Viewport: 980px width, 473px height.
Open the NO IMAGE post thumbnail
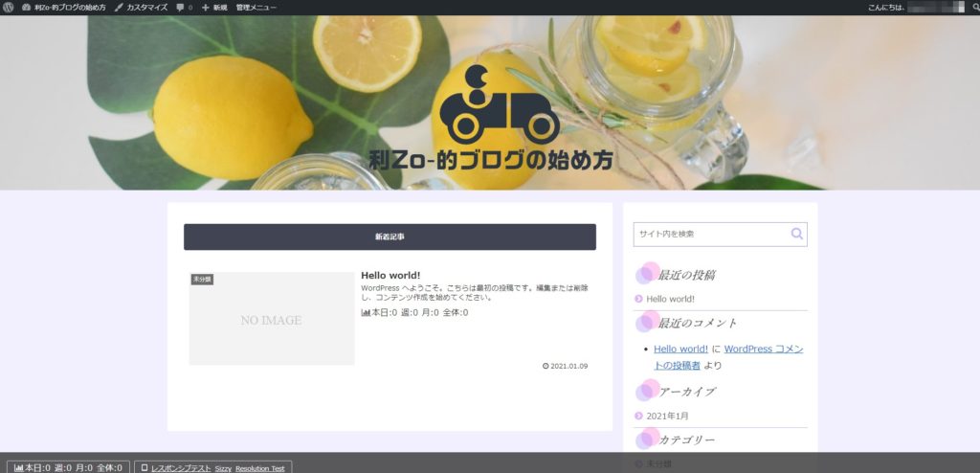click(272, 320)
